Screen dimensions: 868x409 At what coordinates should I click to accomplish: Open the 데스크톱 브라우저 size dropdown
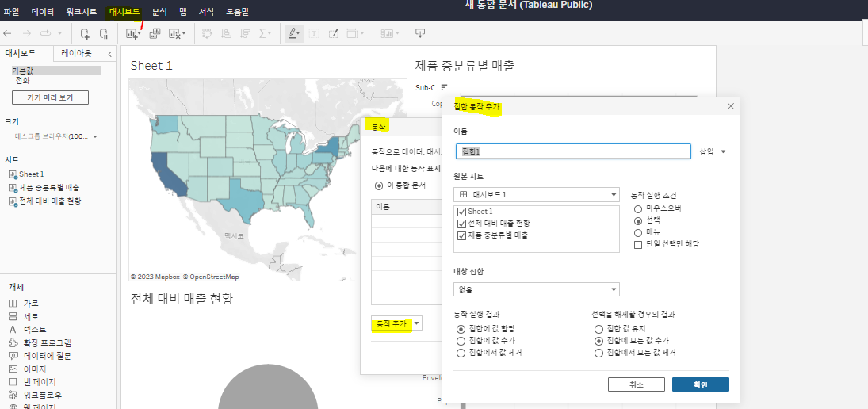click(x=56, y=136)
